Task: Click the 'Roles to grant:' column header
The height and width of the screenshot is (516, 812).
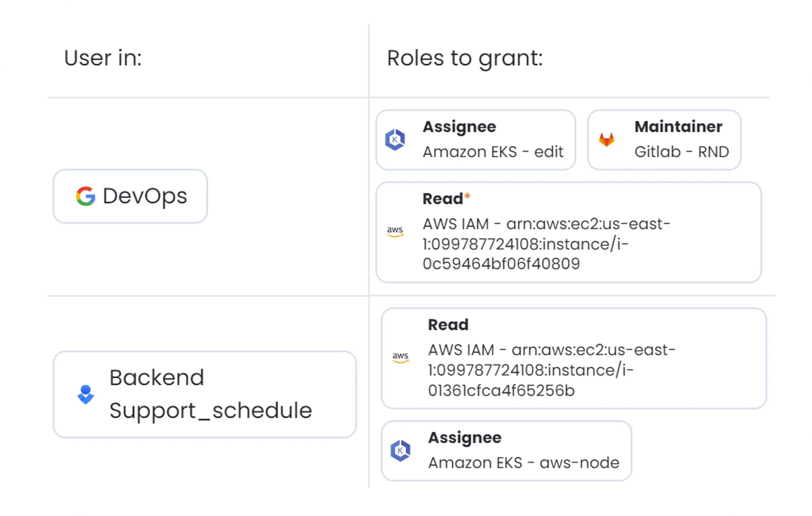Action: 465,58
